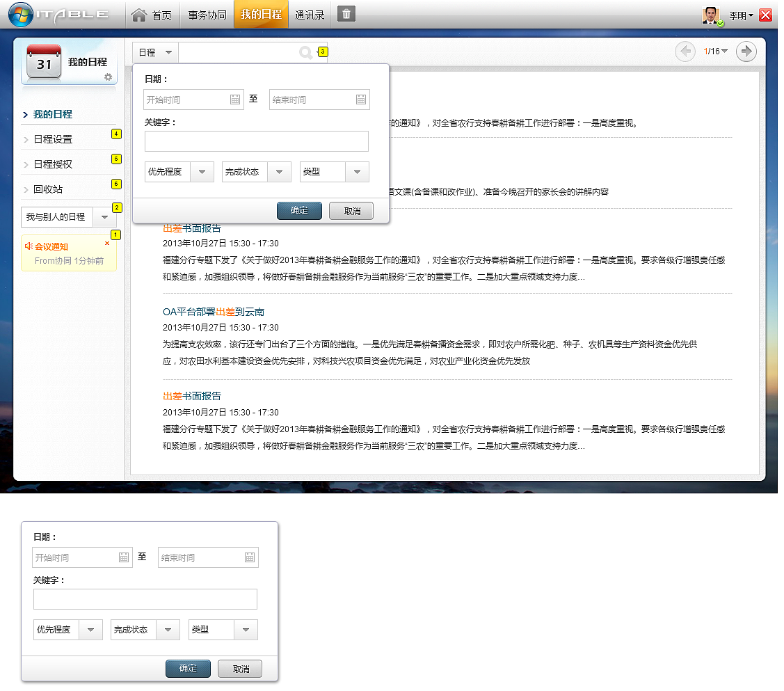
Task: Open start date calendar picker in popup
Action: [235, 100]
